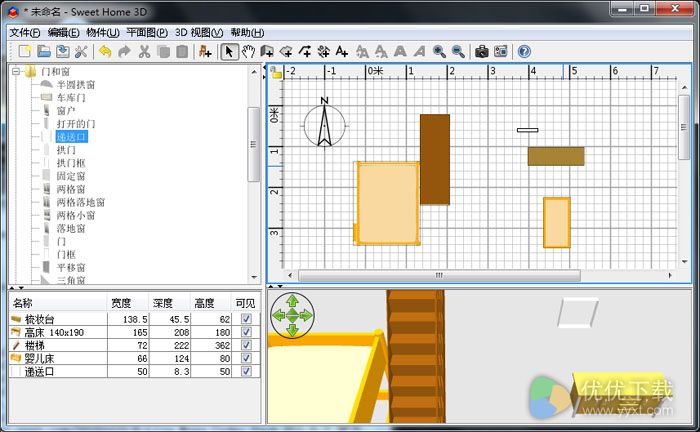Sort furniture by 名称 column
Viewport: 700px width, 432px height.
click(x=58, y=303)
